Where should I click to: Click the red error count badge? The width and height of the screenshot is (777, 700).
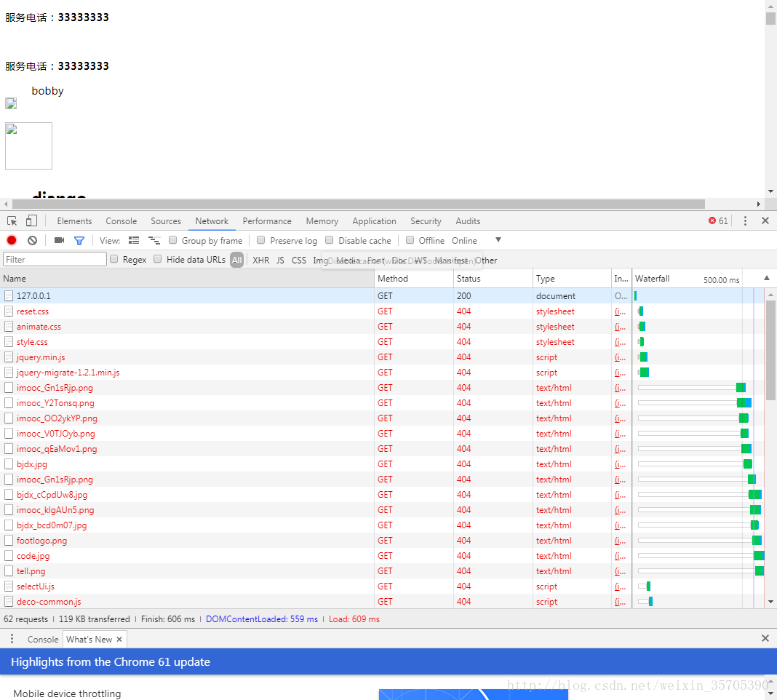point(718,221)
